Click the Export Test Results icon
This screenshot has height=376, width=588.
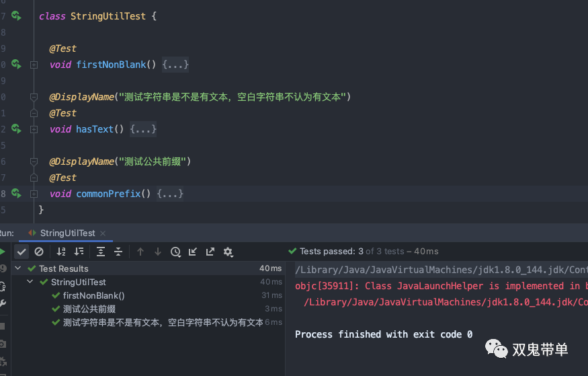click(210, 252)
